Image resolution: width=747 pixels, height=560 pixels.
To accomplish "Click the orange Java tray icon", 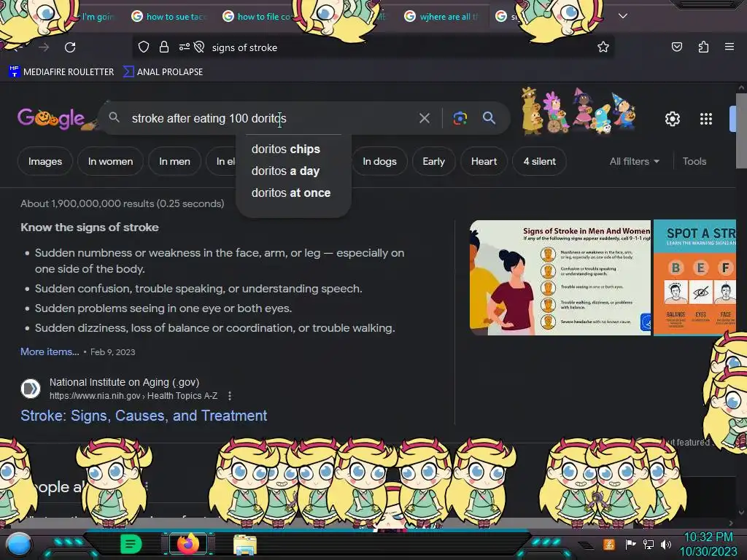I will [608, 544].
